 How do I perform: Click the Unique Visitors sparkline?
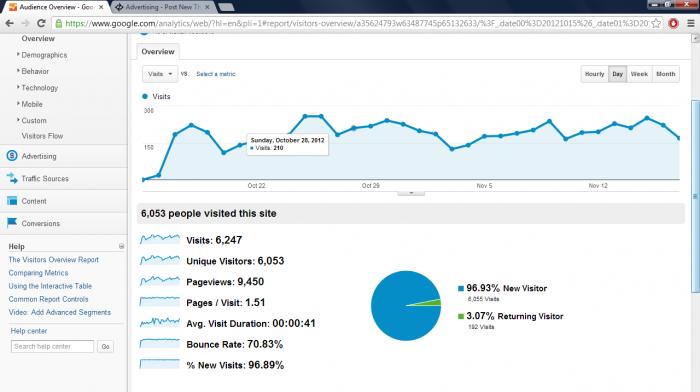click(159, 260)
